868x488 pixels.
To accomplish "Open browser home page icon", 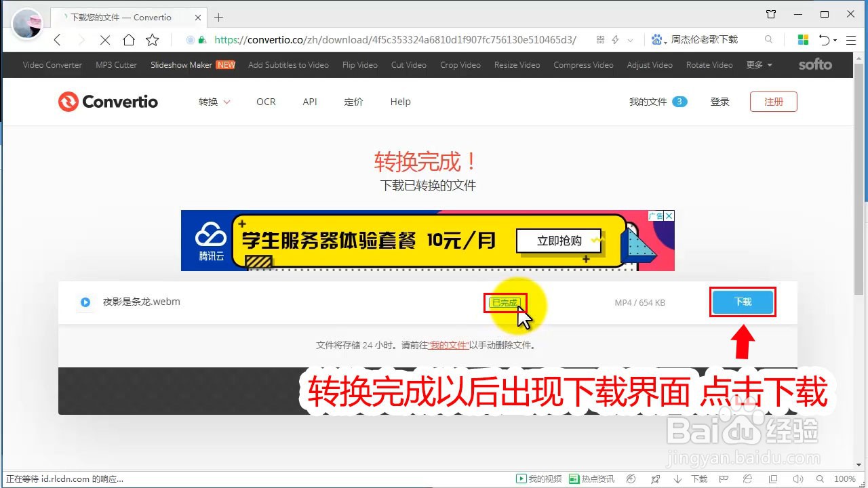I will [128, 40].
